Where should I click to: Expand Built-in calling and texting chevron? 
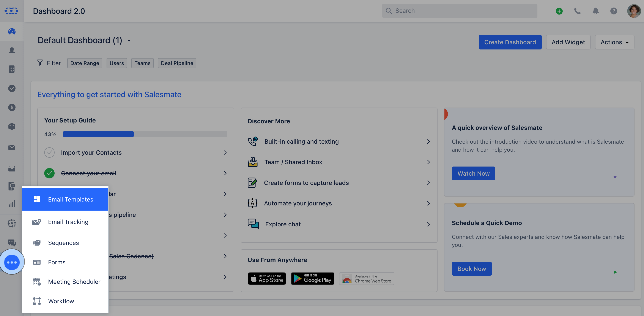pyautogui.click(x=428, y=142)
